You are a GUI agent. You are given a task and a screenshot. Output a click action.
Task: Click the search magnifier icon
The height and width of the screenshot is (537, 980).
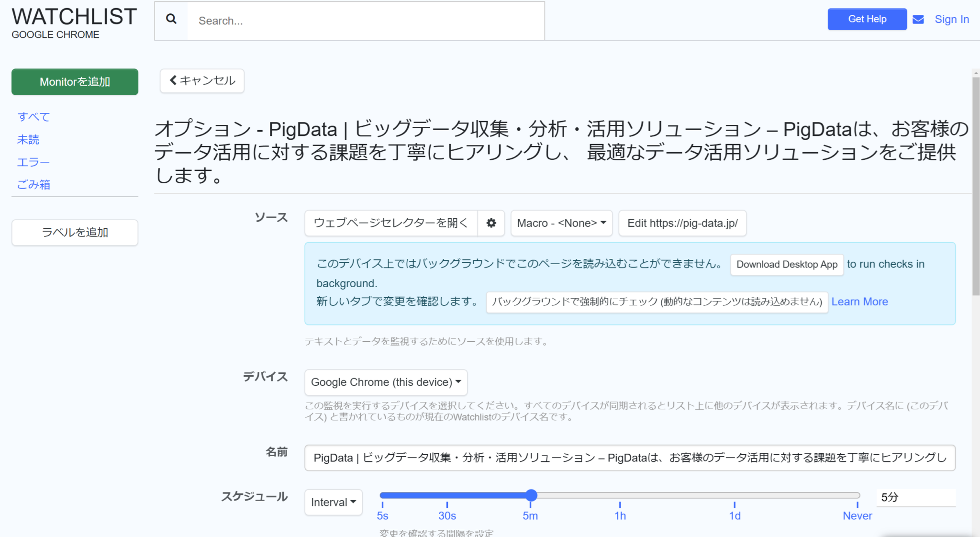[x=171, y=19]
